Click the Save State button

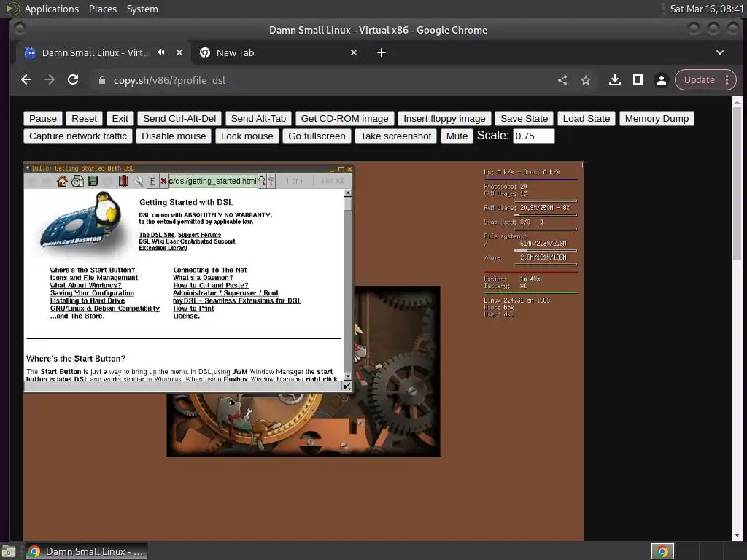click(x=524, y=119)
